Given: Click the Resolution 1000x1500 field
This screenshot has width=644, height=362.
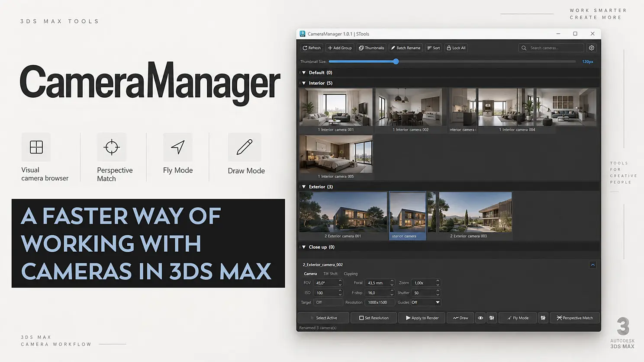Looking at the screenshot, I should coord(380,302).
